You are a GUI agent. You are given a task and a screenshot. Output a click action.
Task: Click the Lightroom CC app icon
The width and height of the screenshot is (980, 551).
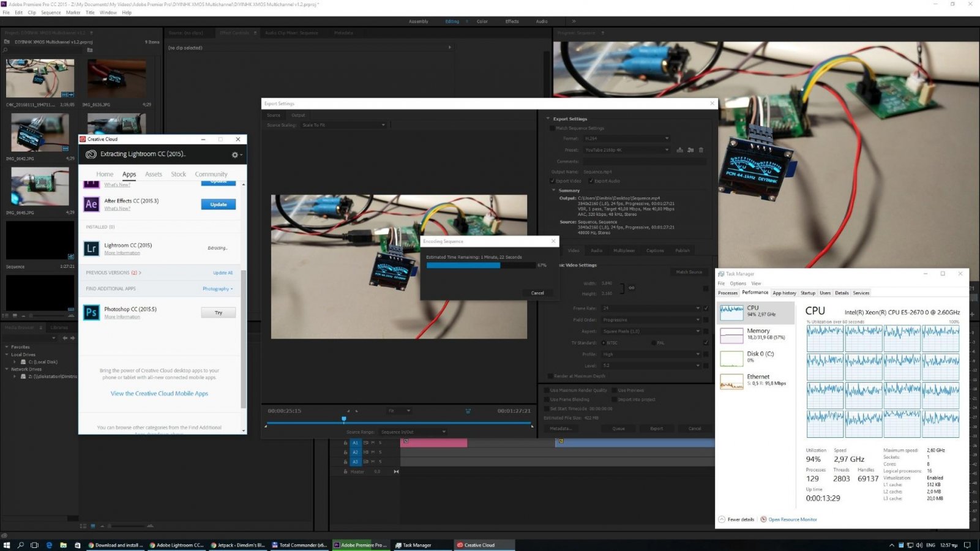pos(91,249)
